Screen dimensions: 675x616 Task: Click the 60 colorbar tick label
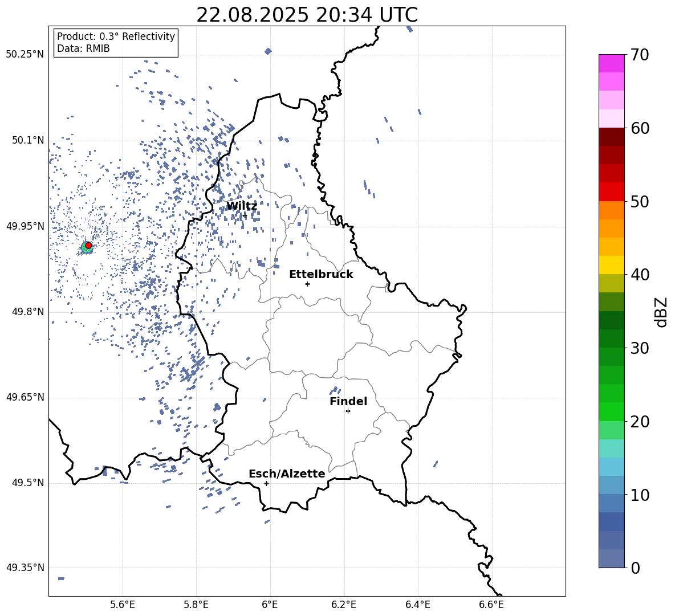[640, 128]
